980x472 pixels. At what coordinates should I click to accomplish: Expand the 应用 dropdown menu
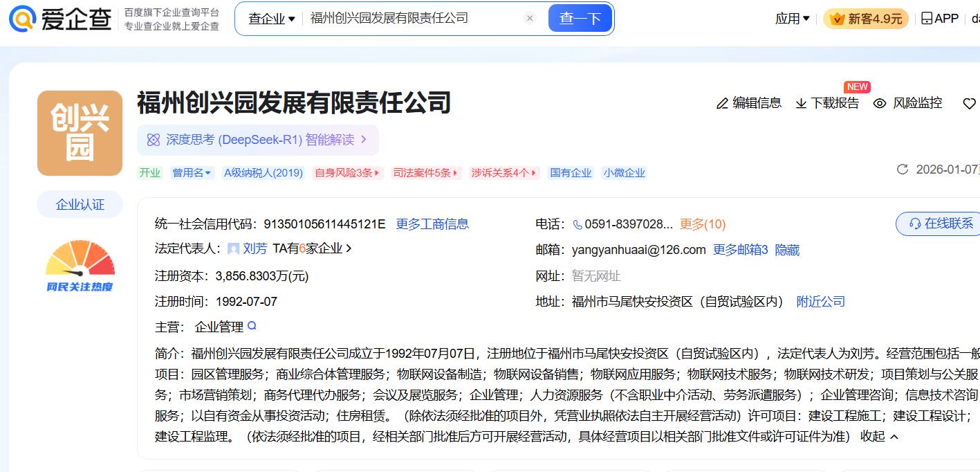792,19
